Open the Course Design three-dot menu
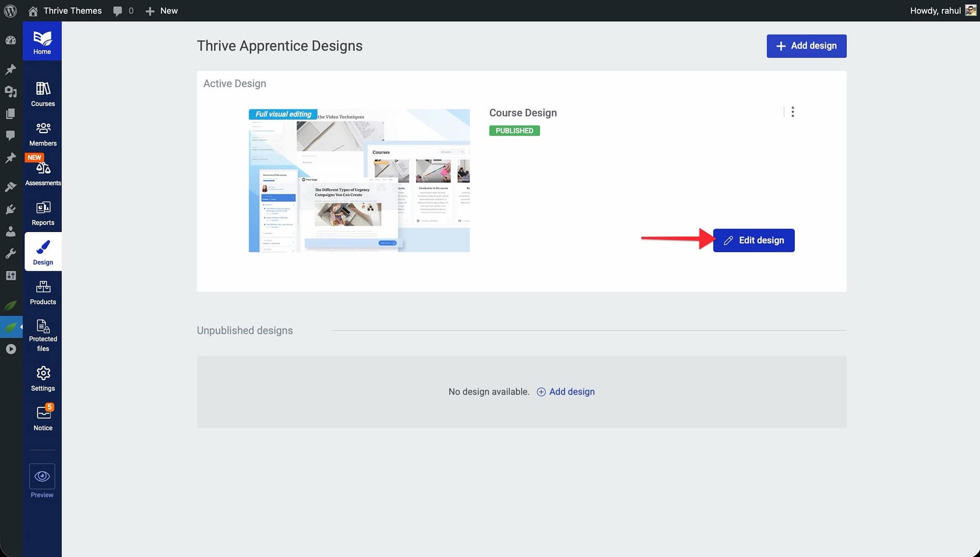Screen dimensions: 980x557 coord(793,112)
